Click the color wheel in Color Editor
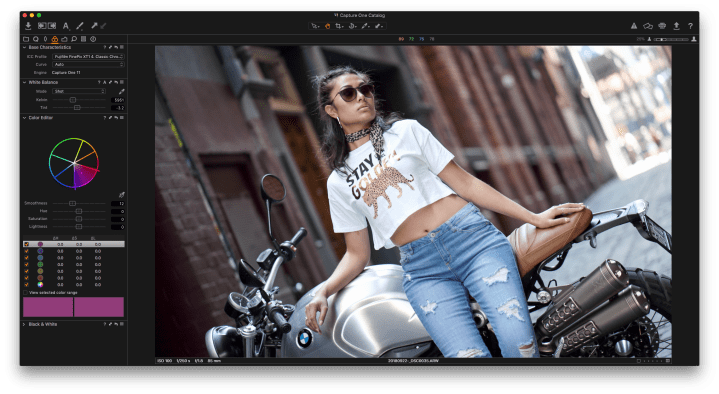This screenshot has height=394, width=719. 74,163
